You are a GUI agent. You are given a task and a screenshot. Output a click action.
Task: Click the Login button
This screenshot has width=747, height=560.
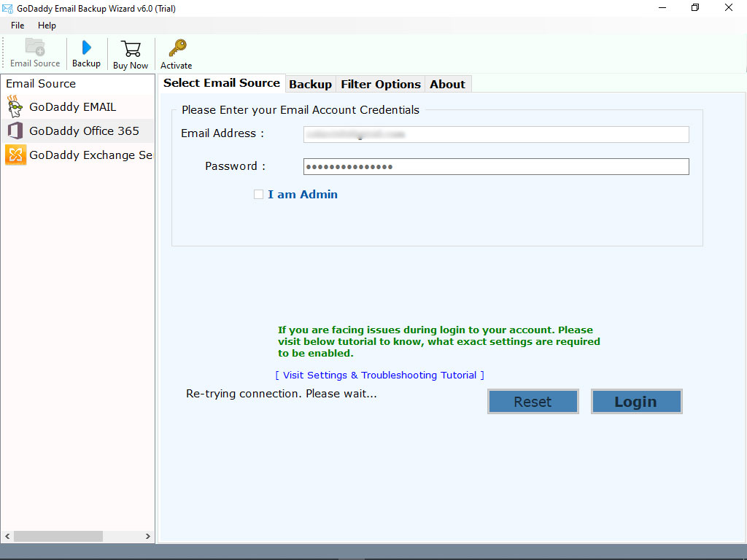coord(636,402)
